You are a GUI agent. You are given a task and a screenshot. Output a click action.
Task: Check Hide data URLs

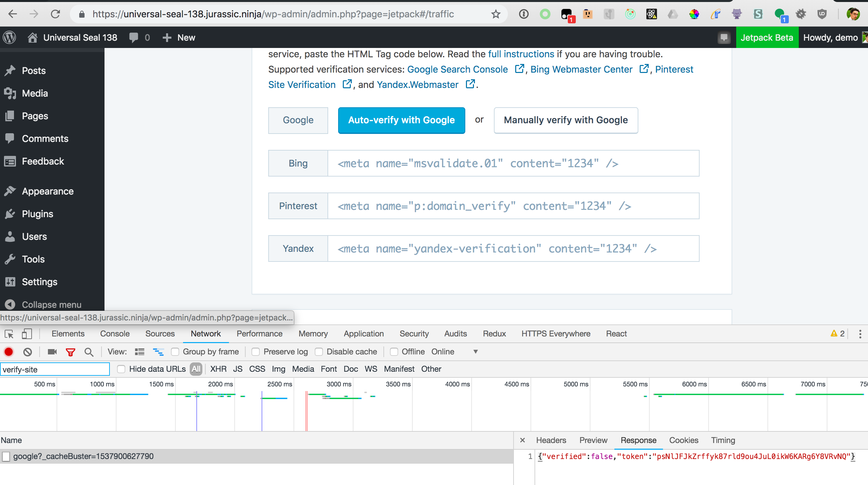coord(121,369)
